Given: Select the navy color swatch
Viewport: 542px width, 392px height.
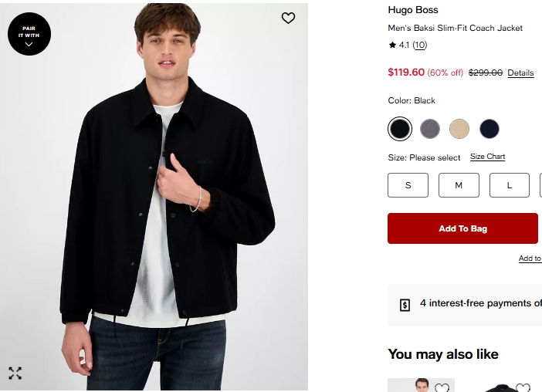Looking at the screenshot, I should pos(489,129).
